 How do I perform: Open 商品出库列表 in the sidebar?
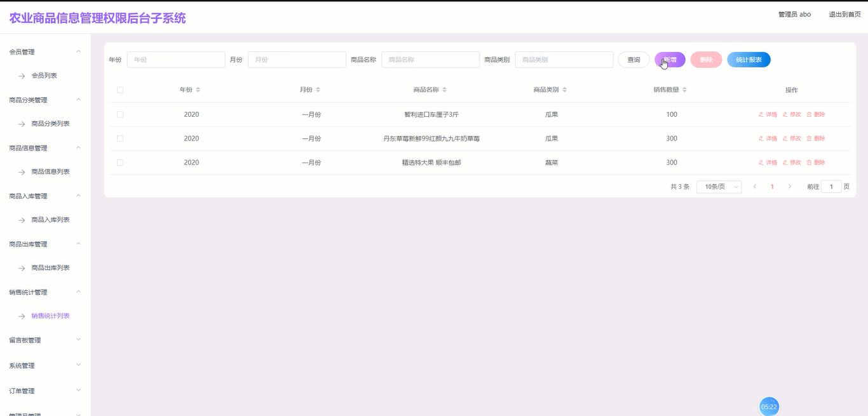(x=51, y=268)
